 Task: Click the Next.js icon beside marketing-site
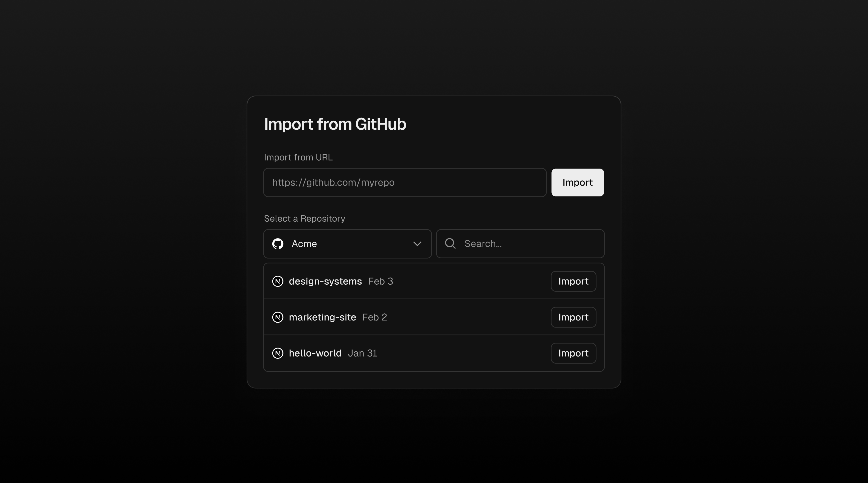click(x=278, y=317)
